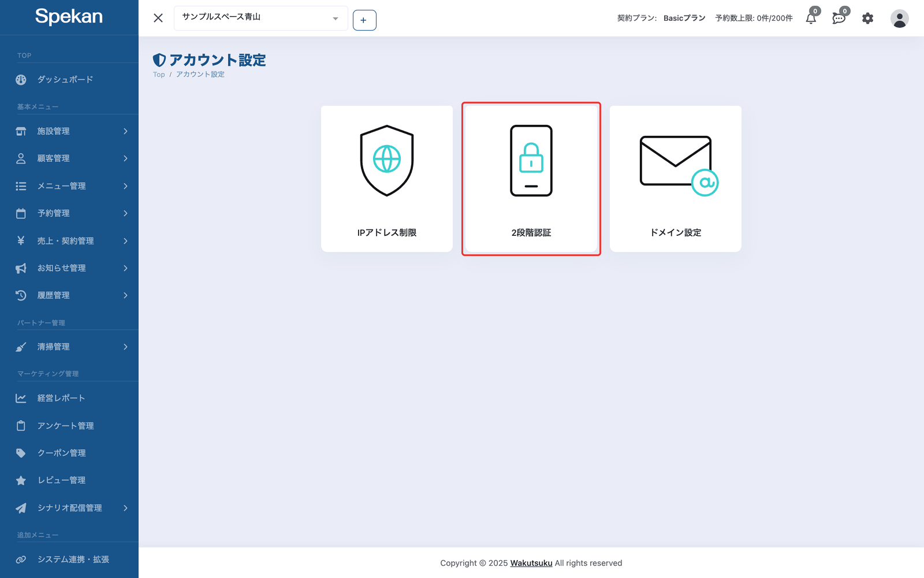Open the ドメイン設定 card
Viewport: 924px width, 578px height.
pos(676,179)
